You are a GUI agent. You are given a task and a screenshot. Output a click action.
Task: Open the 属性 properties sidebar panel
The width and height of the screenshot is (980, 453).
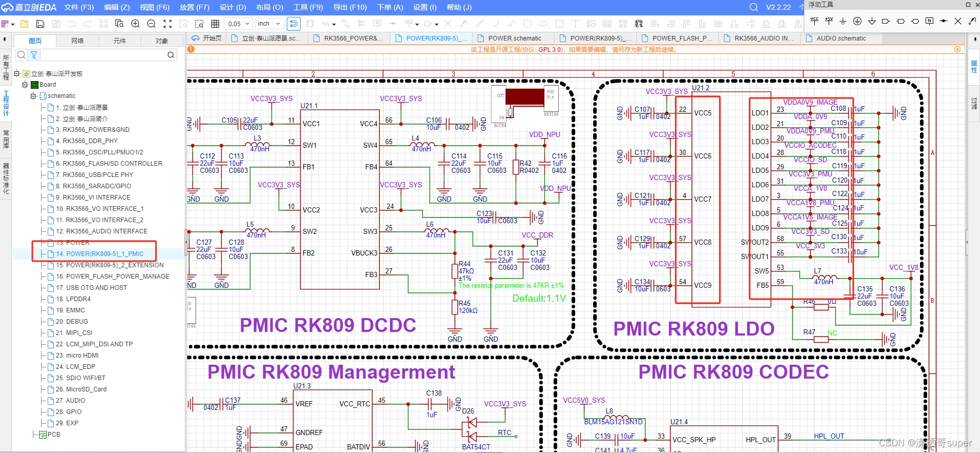tap(974, 67)
